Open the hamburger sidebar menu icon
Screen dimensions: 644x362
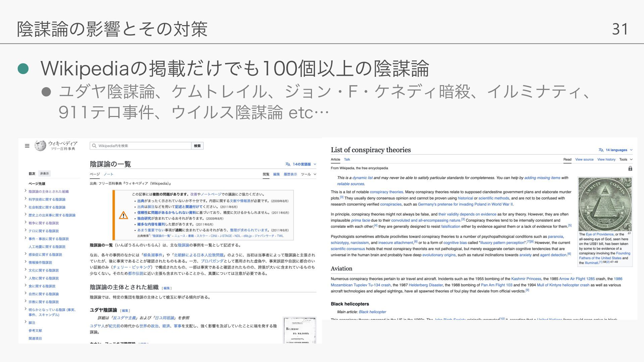tap(27, 146)
